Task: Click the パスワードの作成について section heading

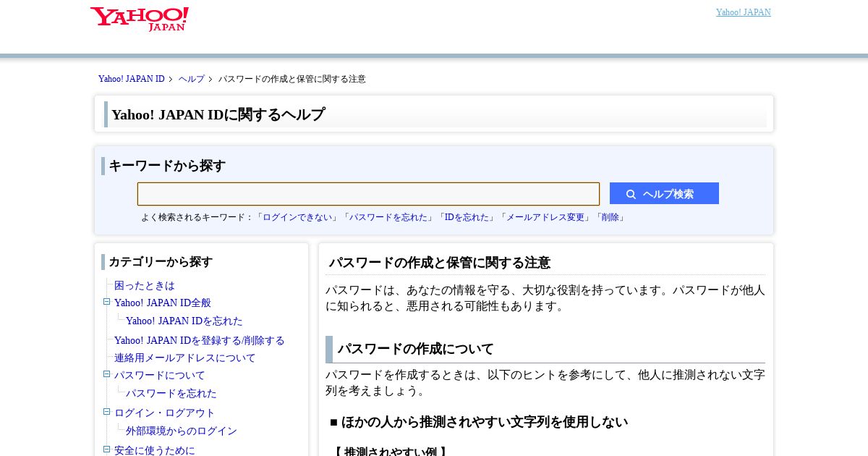Action: [x=416, y=349]
